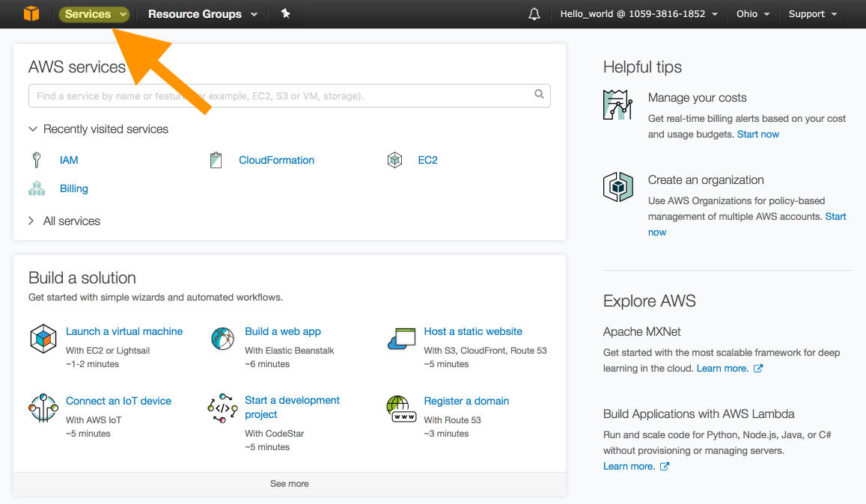Click Start now under Create an organization
The width and height of the screenshot is (866, 504).
[835, 216]
